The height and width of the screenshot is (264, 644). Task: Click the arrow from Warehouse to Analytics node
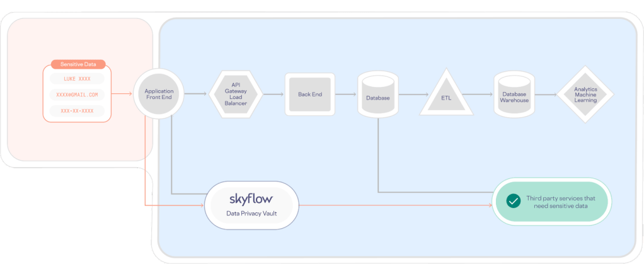(x=547, y=95)
